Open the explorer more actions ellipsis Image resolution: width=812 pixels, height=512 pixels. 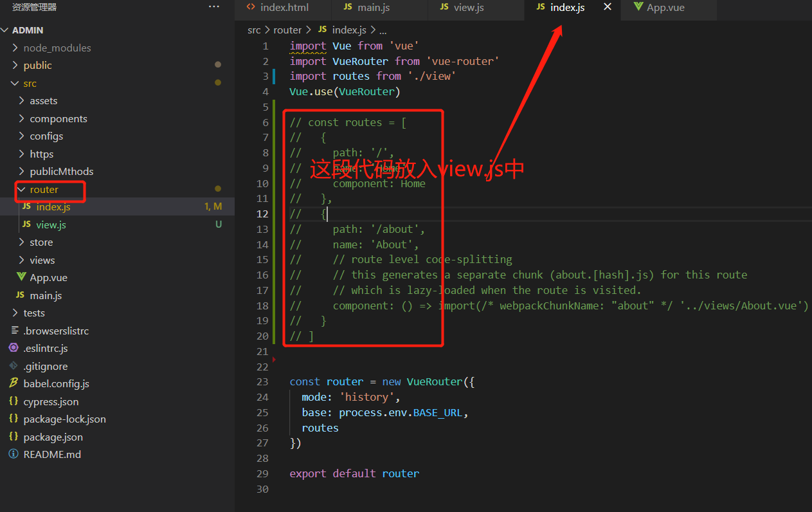click(x=214, y=7)
